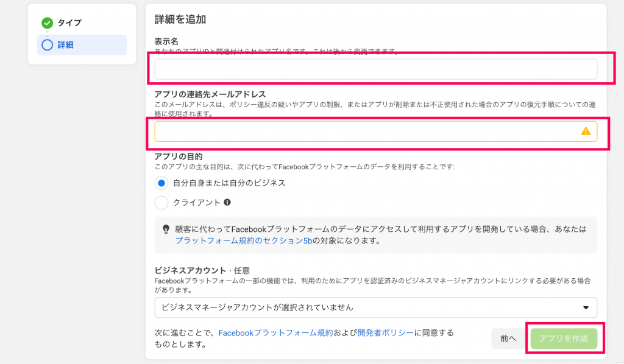Open the プラットフォーム規約のセクション5b link
624x364 pixels.
[x=244, y=241]
